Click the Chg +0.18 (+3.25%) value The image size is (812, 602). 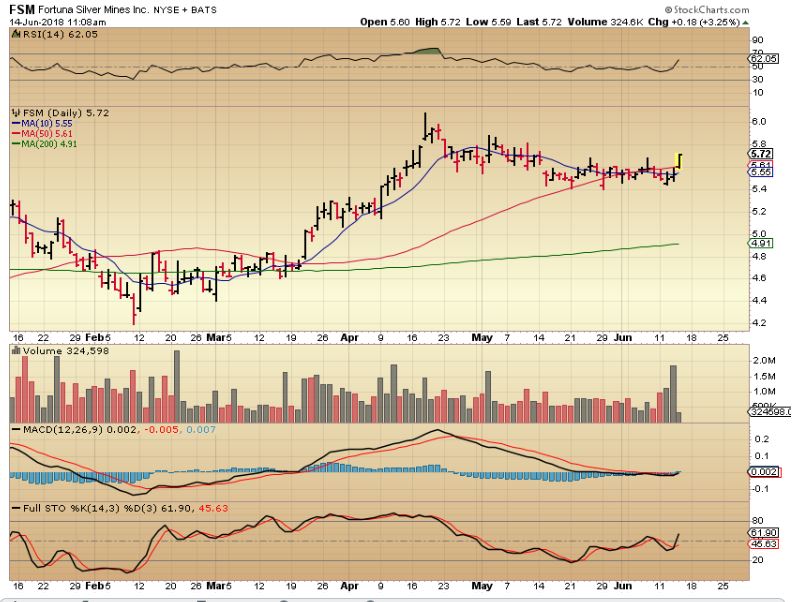pos(694,22)
